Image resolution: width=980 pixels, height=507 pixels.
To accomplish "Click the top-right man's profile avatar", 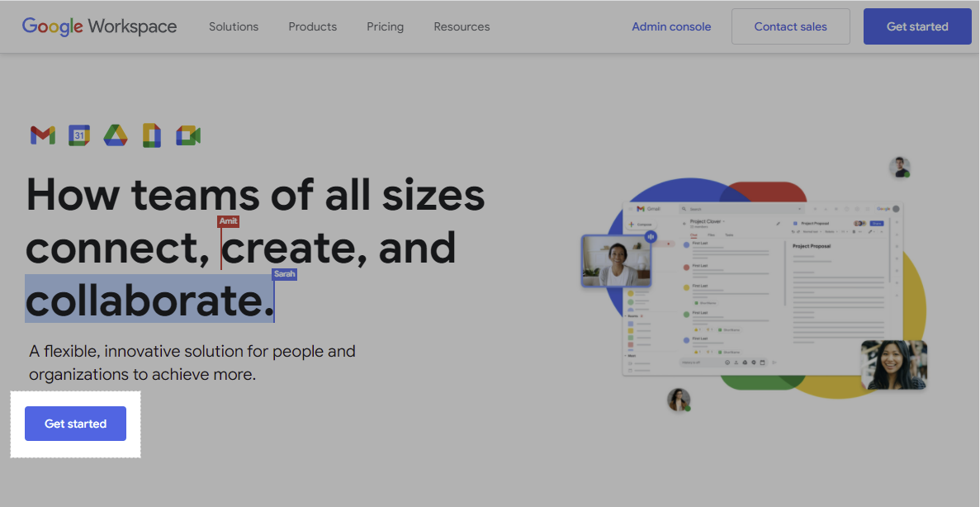I will (x=899, y=168).
